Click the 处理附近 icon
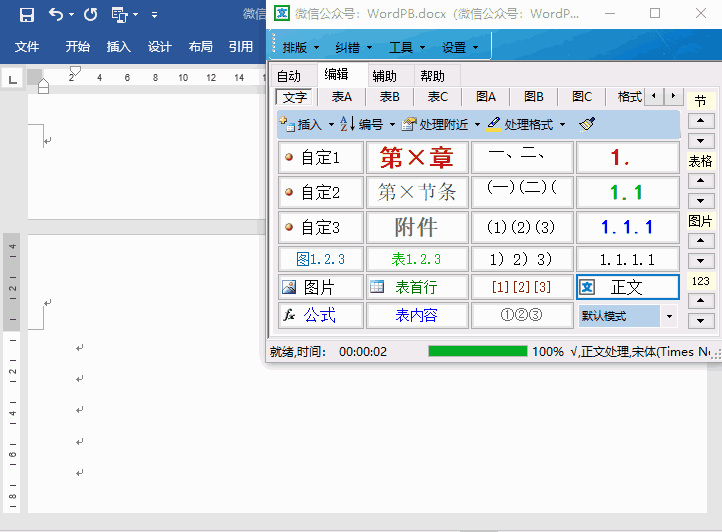Viewport: 722px width, 532px height. (408, 124)
